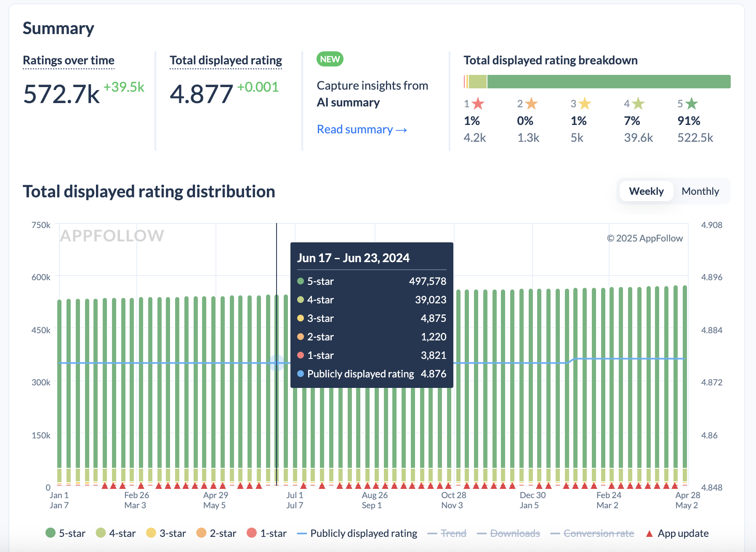Click the NEW badge above AI summary
756x552 pixels.
pyautogui.click(x=330, y=59)
